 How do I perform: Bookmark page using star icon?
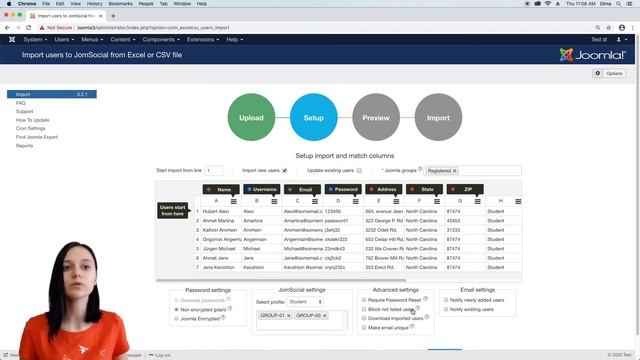point(609,28)
